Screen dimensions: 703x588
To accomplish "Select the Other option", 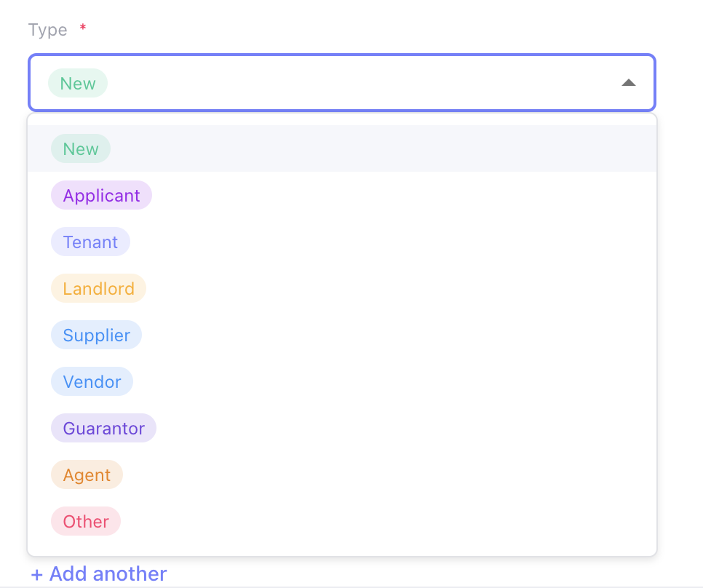I will (x=85, y=521).
